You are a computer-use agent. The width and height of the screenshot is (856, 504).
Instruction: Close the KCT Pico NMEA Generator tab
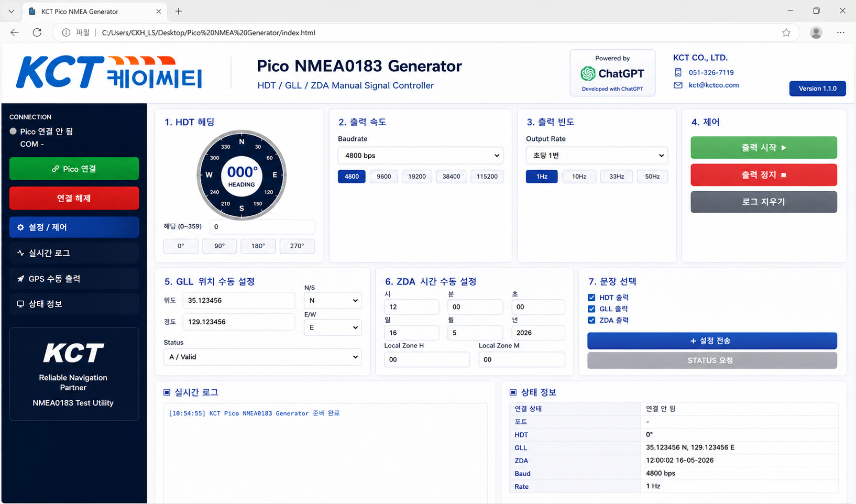(x=159, y=11)
